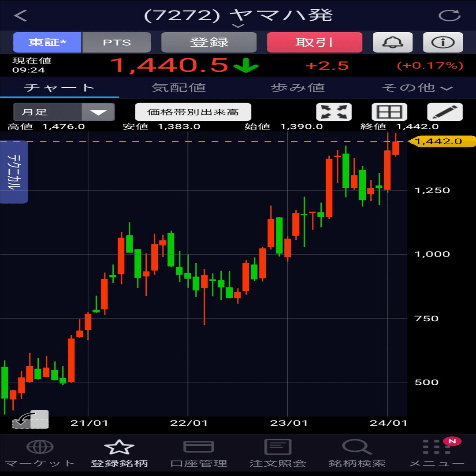Open 口座管理 card icon
Screen dimensions: 476x476
tap(198, 447)
